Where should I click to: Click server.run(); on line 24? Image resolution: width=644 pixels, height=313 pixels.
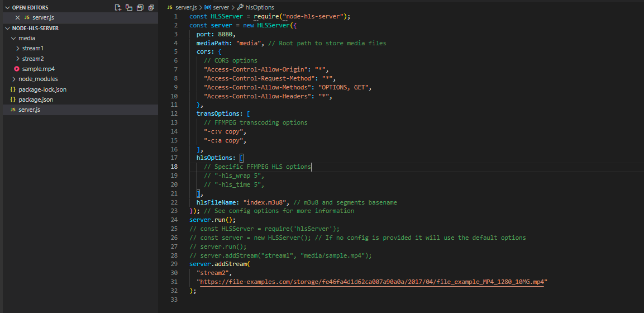click(x=213, y=220)
